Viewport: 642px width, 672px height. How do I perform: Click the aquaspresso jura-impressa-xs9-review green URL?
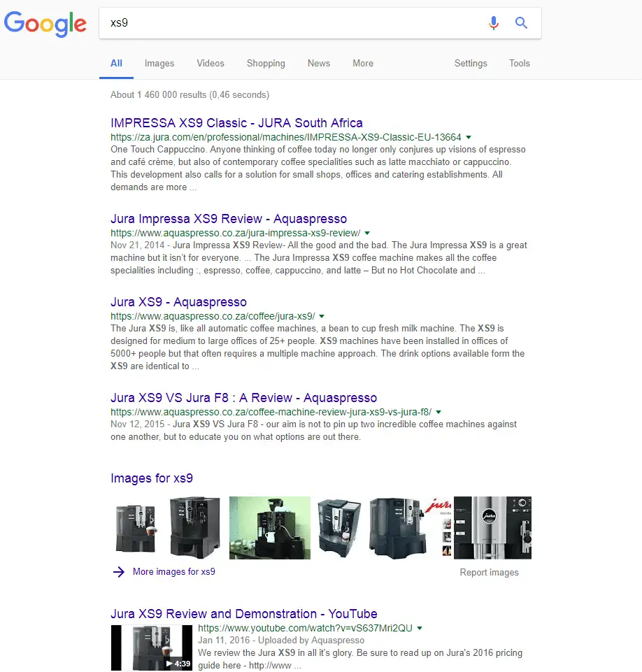click(x=235, y=233)
